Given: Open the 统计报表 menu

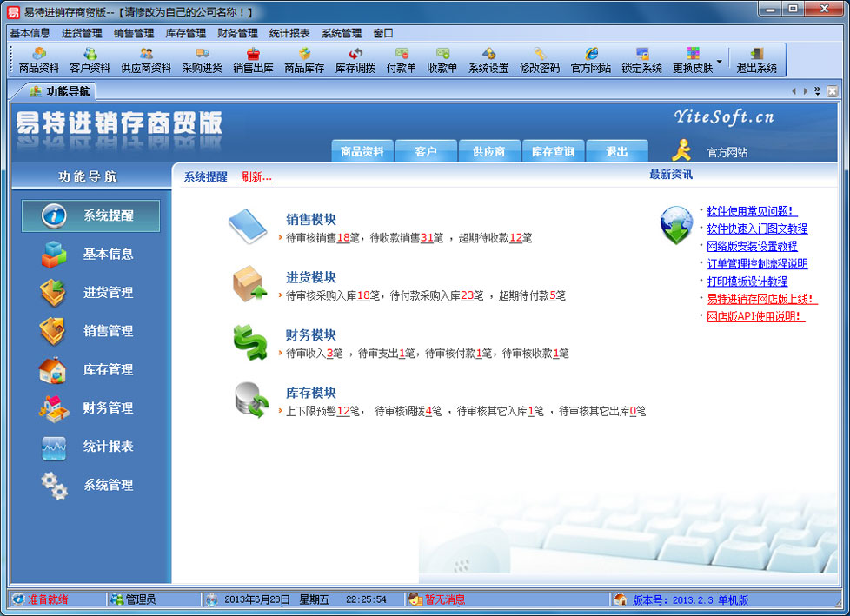Looking at the screenshot, I should pyautogui.click(x=289, y=33).
